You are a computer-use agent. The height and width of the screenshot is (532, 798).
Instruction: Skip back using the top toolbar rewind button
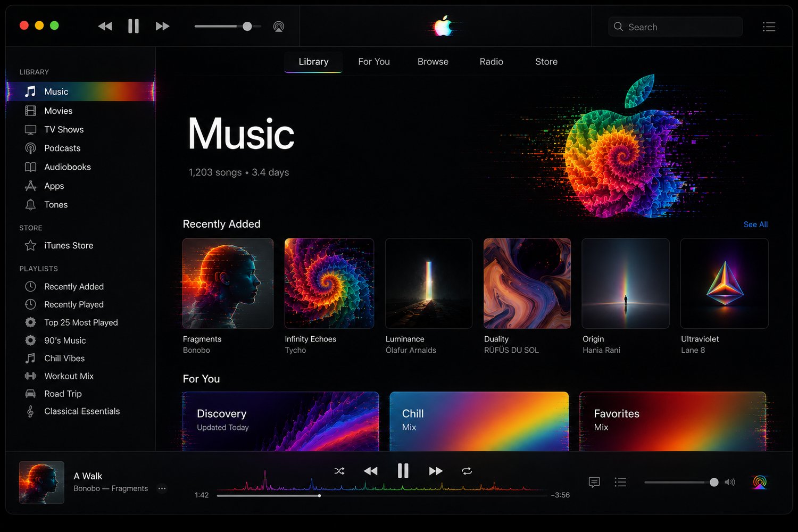105,26
